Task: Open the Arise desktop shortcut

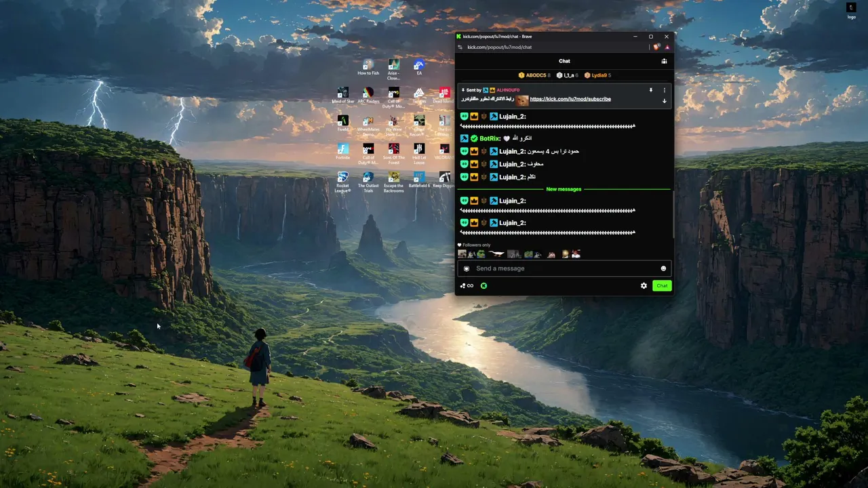Action: pos(393,69)
